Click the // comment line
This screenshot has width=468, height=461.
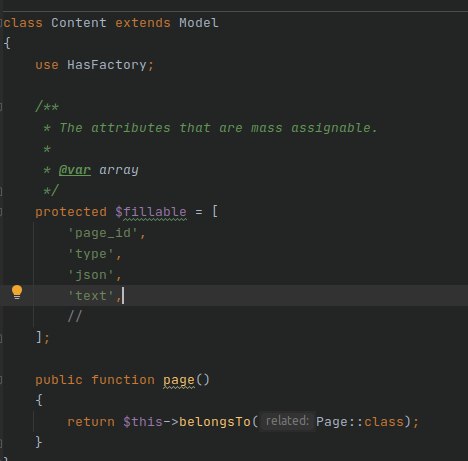[x=75, y=317]
